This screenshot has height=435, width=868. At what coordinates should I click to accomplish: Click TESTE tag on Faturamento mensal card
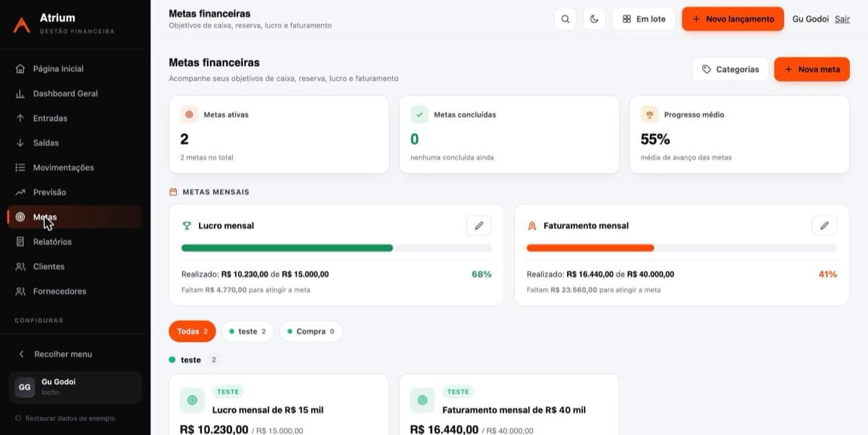click(x=458, y=392)
